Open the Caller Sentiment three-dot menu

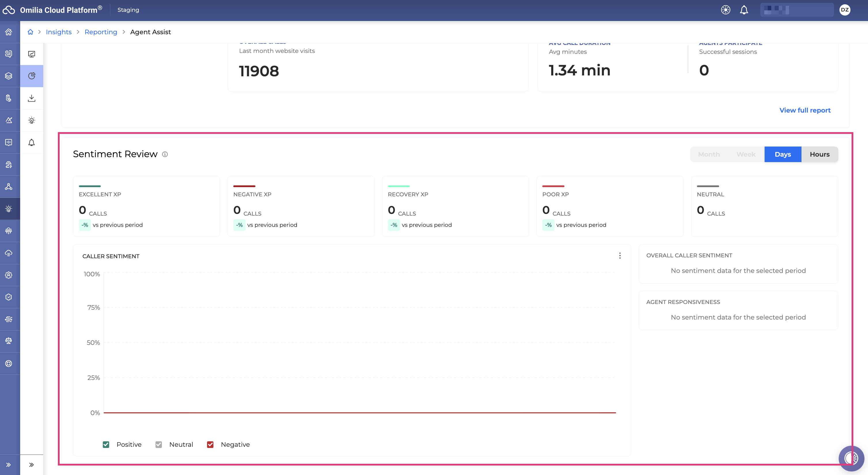click(620, 256)
